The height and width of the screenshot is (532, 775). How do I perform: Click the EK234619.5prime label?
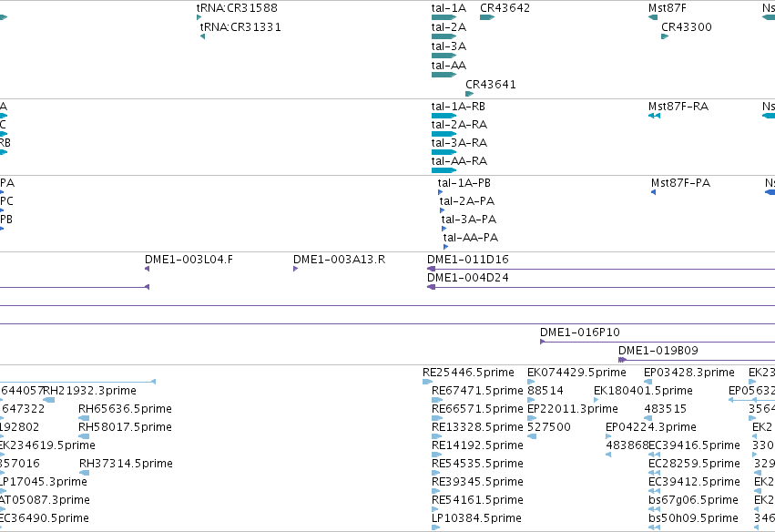click(47, 445)
